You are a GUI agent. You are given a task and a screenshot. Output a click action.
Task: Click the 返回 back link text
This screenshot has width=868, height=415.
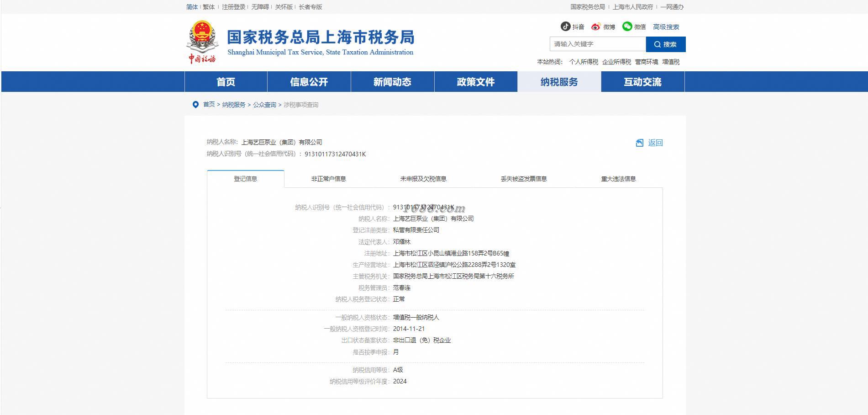pyautogui.click(x=656, y=143)
